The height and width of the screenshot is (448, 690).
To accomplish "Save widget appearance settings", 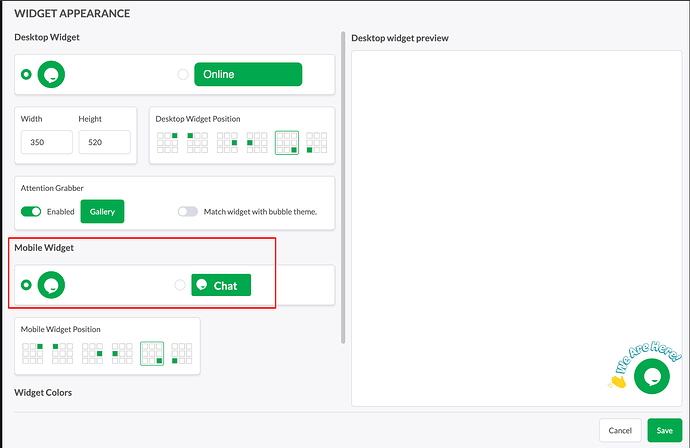I will 664,430.
